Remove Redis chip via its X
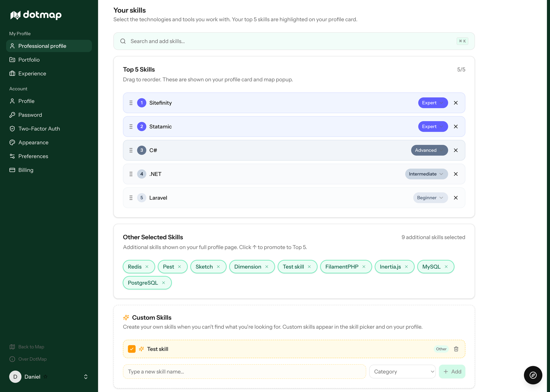Viewport: 550px width, 392px height. click(147, 267)
